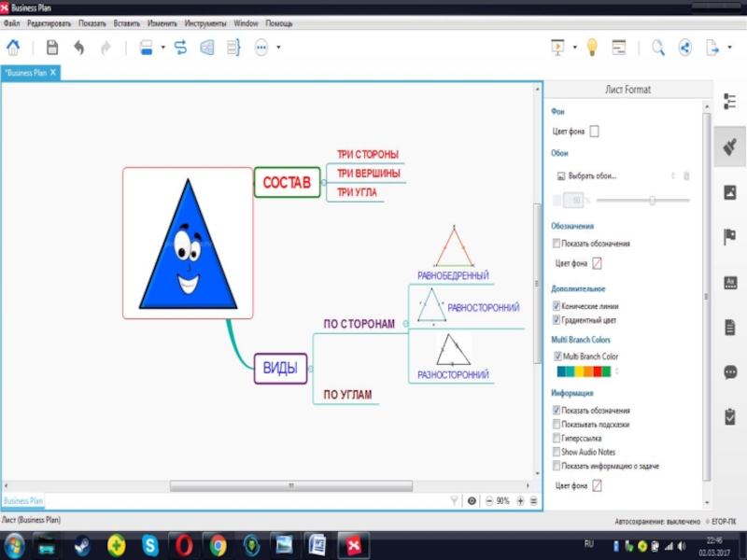
Task: Click the magnifier search icon in toolbar
Action: [x=658, y=48]
